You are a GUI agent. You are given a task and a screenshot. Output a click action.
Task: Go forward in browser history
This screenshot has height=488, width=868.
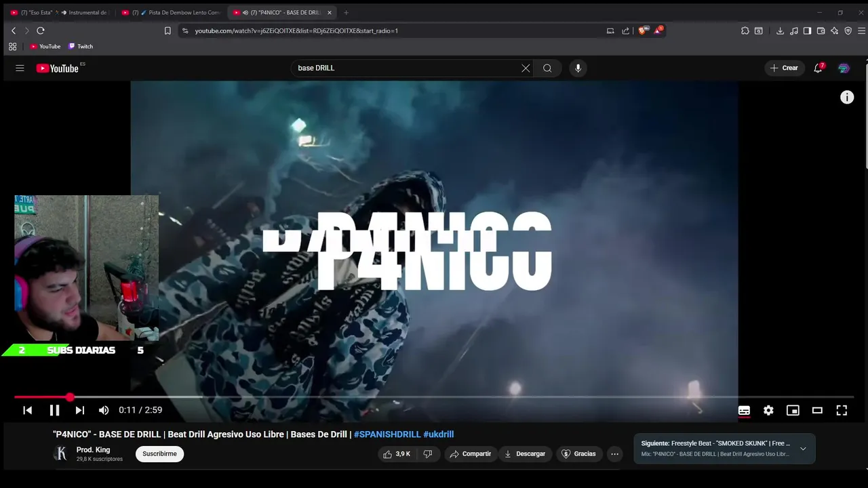point(27,30)
